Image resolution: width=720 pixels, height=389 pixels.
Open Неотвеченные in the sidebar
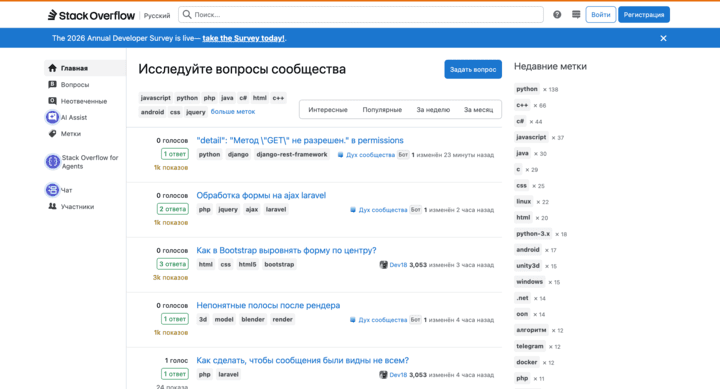click(85, 101)
